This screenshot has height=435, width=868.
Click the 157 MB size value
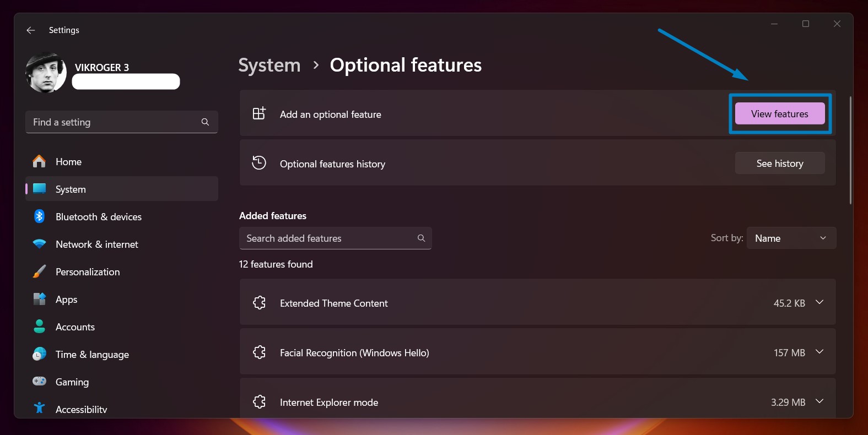[789, 353]
